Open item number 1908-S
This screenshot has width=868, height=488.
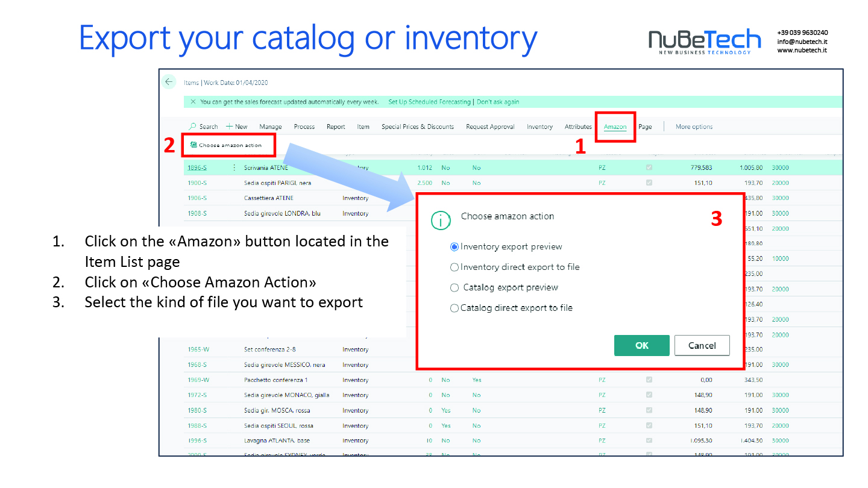coord(197,213)
